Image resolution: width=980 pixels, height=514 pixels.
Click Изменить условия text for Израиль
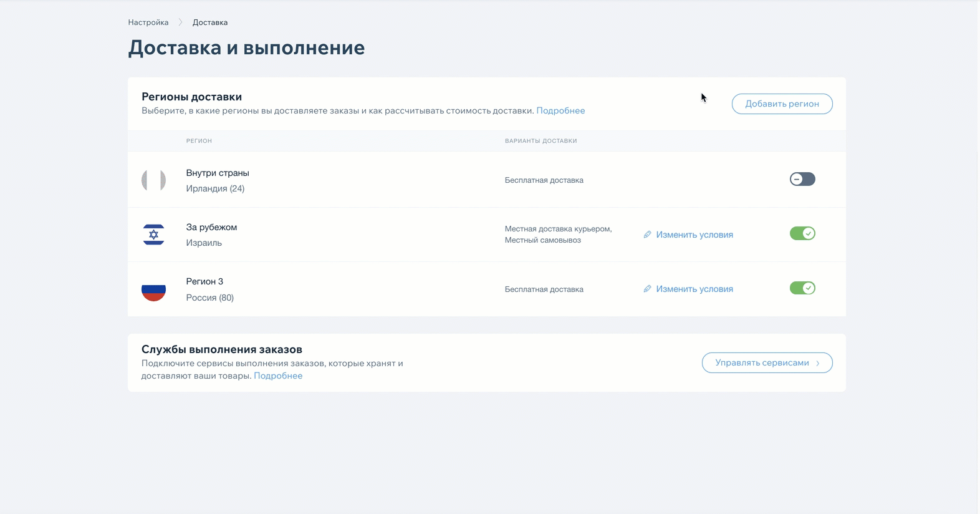pos(694,235)
